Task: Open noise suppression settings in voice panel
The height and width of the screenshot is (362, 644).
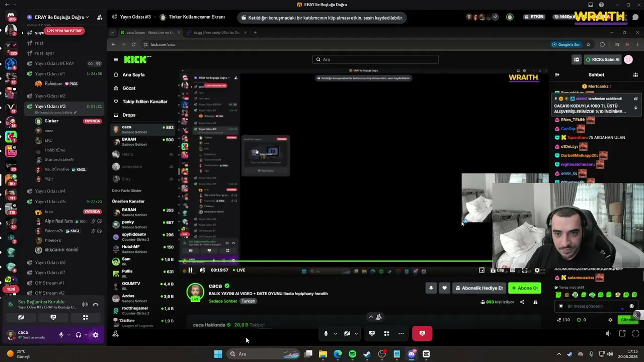Action: (85, 304)
